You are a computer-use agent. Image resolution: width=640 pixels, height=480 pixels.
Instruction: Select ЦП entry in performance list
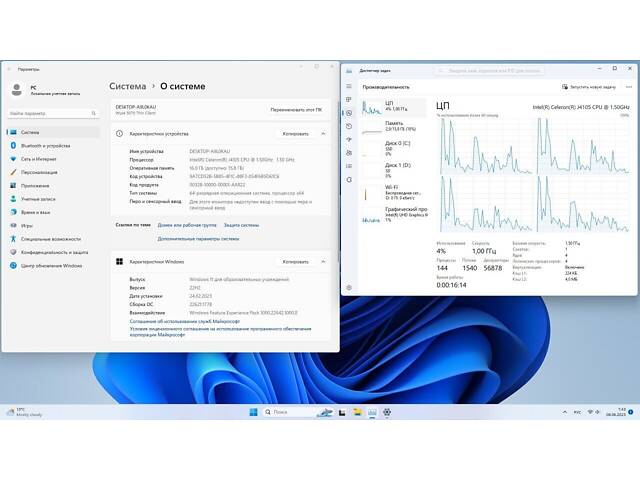[x=393, y=107]
